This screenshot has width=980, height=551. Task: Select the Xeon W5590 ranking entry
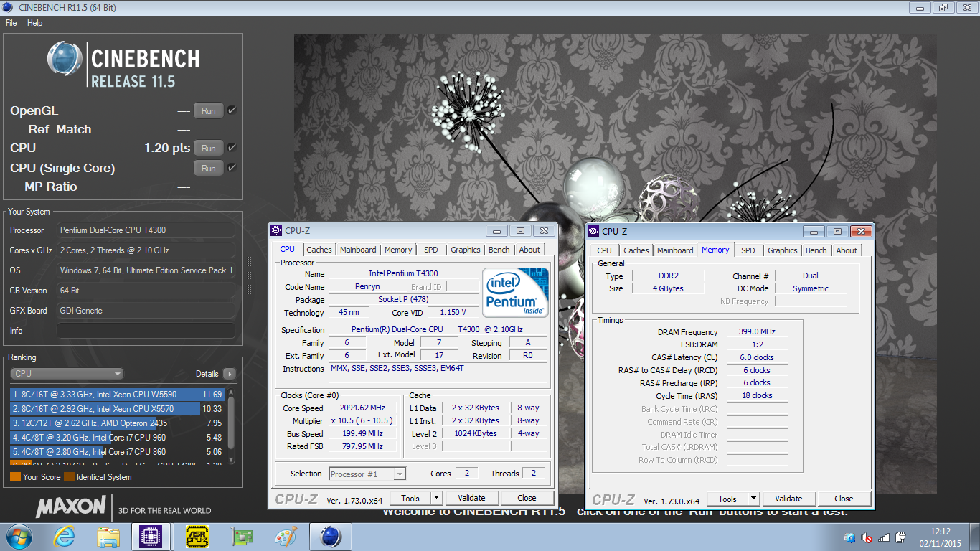117,395
